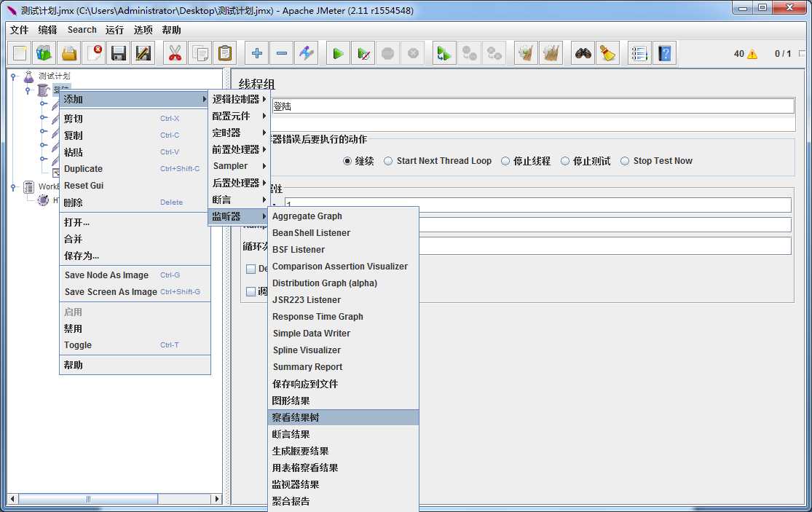Click the New test plan icon
The image size is (812, 512).
pyautogui.click(x=20, y=53)
